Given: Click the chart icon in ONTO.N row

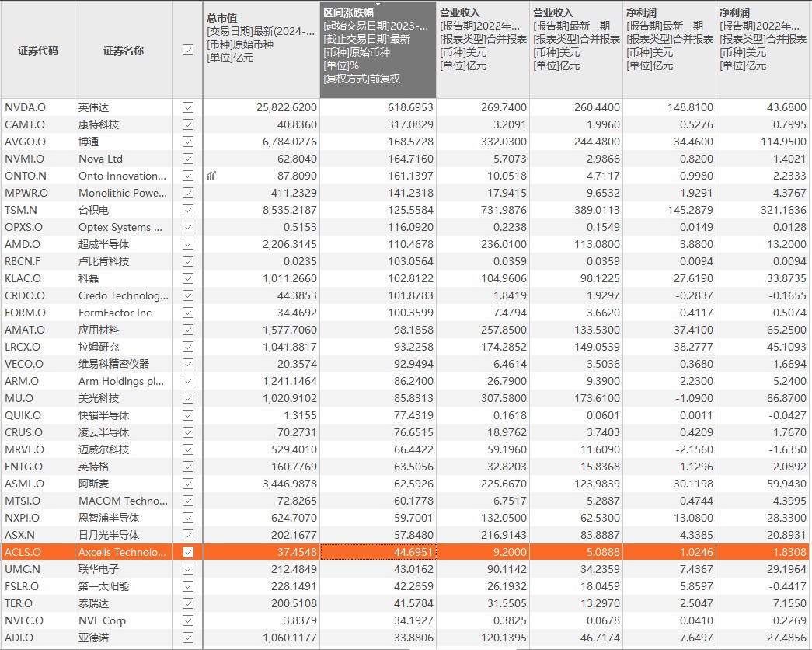Looking at the screenshot, I should [x=211, y=176].
